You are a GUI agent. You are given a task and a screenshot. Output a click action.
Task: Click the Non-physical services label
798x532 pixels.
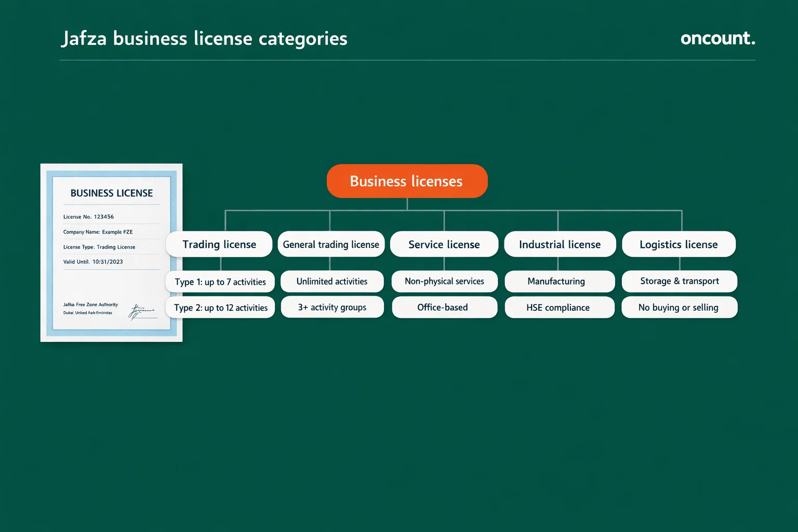click(444, 281)
